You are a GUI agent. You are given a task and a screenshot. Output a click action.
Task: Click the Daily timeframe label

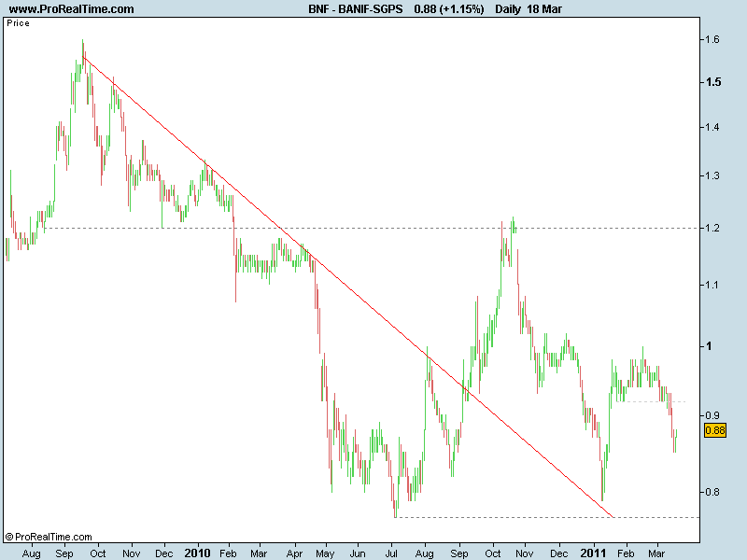[507, 9]
